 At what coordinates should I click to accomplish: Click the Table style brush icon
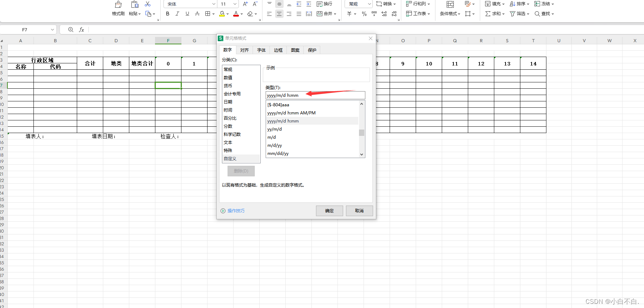click(468, 4)
